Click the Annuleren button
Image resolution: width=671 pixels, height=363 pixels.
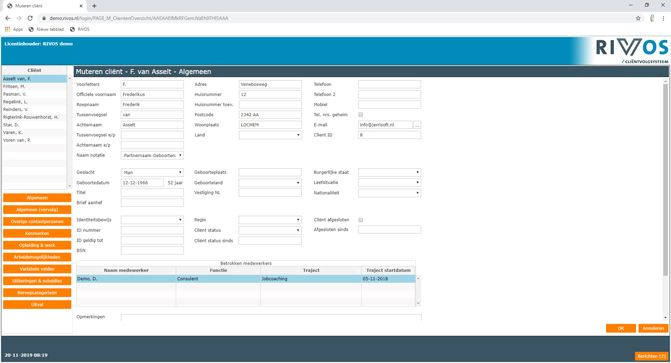[x=653, y=328]
